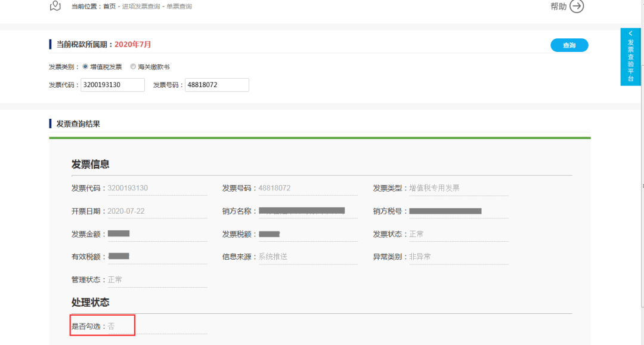Select the 增值税发票 radio button

(85, 67)
